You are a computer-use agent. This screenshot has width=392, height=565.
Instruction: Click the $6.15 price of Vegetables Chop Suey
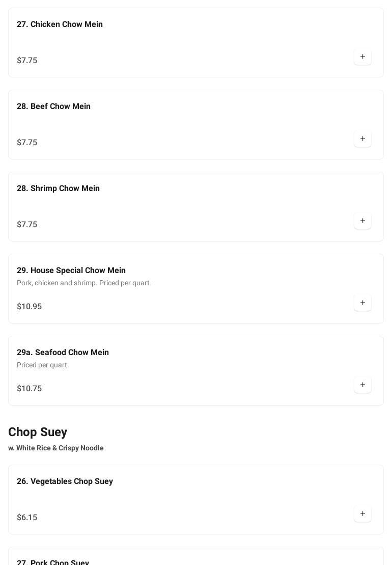[x=27, y=517]
